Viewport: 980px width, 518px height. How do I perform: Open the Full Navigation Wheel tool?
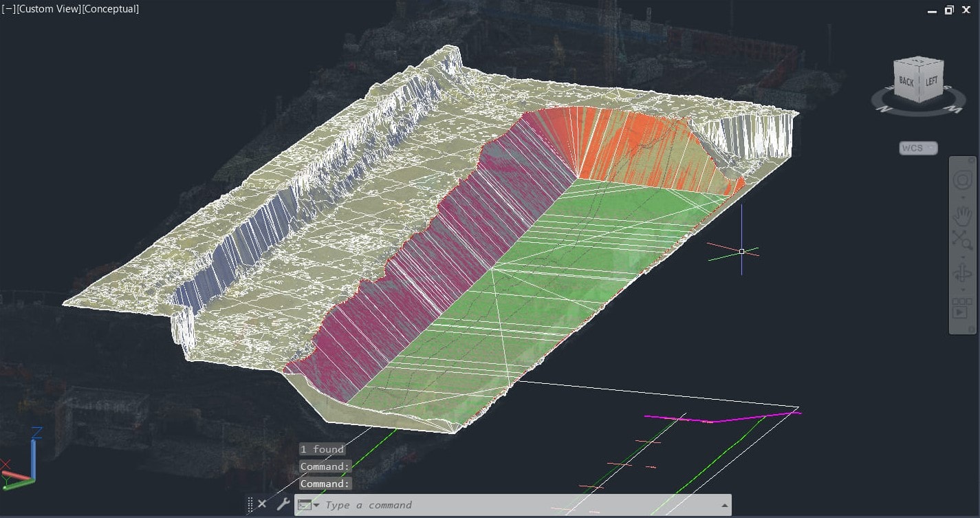tap(961, 181)
